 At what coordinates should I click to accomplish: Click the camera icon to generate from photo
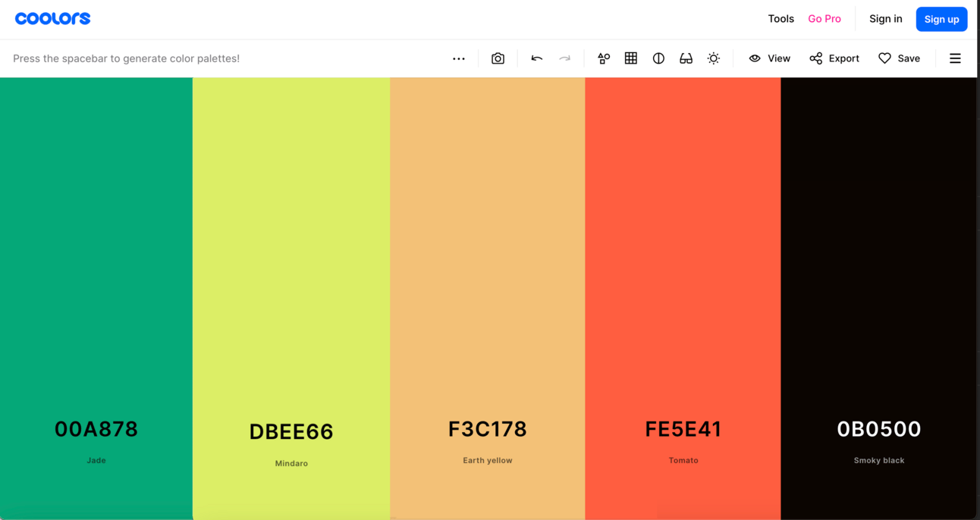click(498, 58)
